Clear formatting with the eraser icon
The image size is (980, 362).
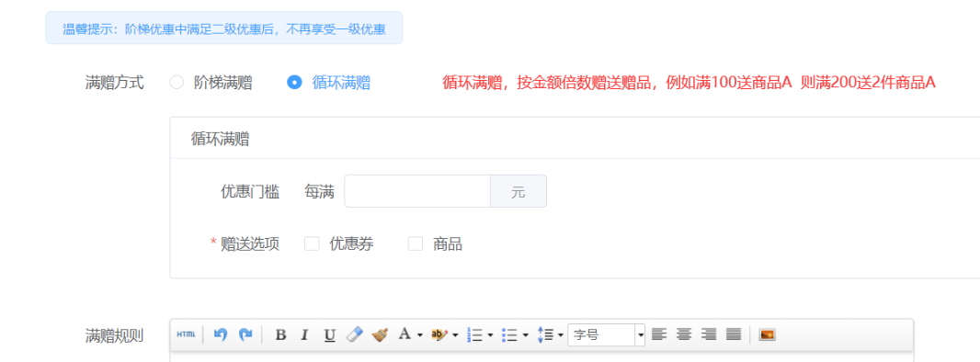[x=354, y=335]
